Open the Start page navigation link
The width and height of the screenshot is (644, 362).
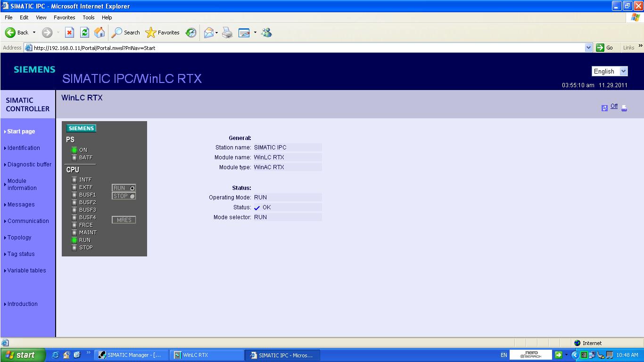(21, 132)
